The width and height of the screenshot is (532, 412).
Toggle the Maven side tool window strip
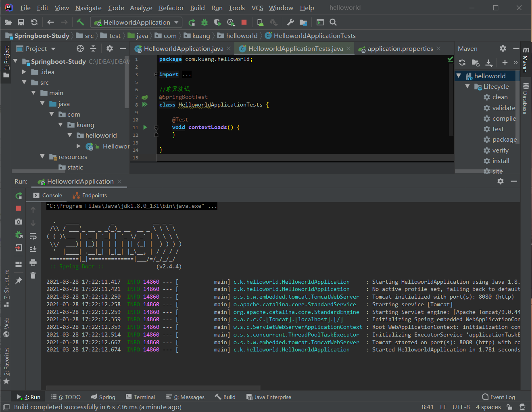pos(525,59)
